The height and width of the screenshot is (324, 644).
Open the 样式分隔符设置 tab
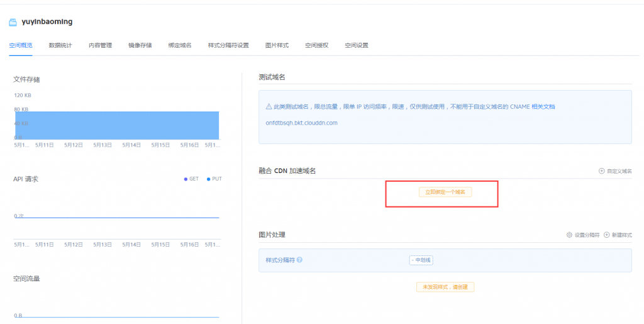(228, 45)
